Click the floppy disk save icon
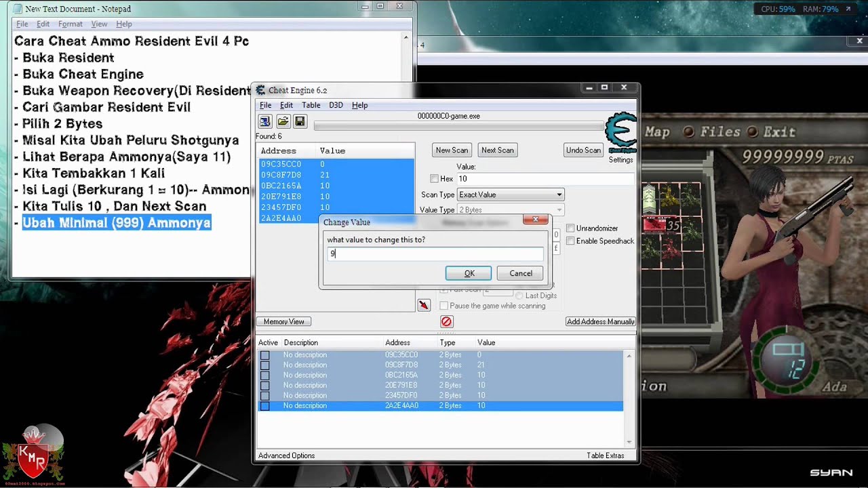This screenshot has height=488, width=868. (x=300, y=121)
